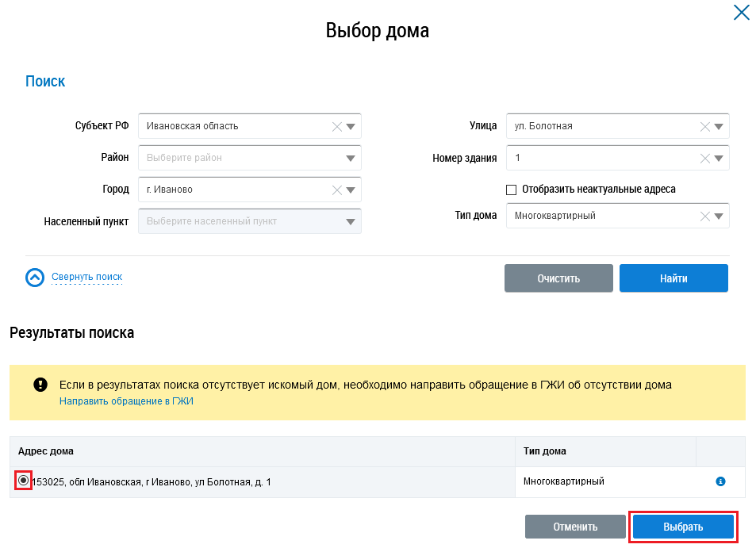This screenshot has width=756, height=552.
Task: Clear the Номер здания value with X
Action: (705, 158)
